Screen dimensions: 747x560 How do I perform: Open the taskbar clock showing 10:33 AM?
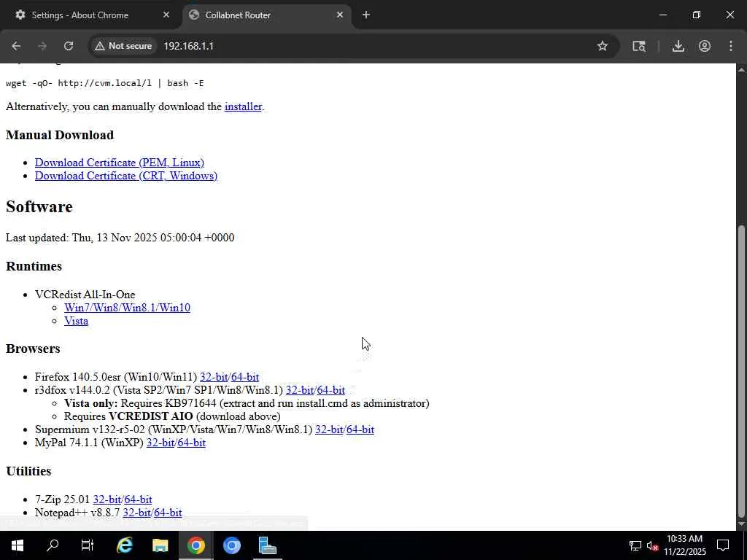[x=685, y=545]
